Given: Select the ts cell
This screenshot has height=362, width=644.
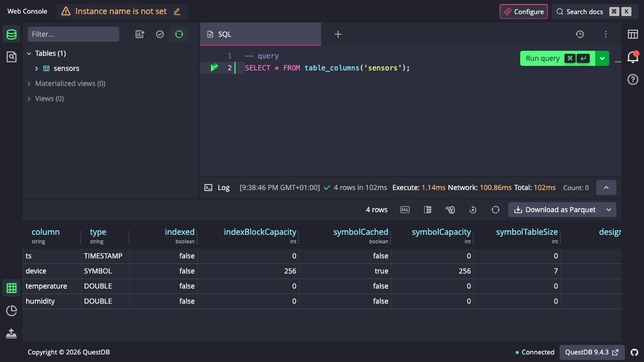Looking at the screenshot, I should [x=52, y=256].
